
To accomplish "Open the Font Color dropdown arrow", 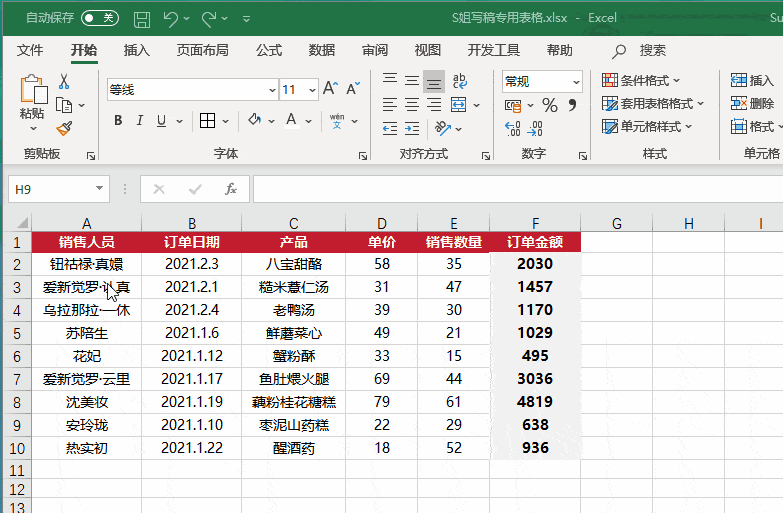I will [x=308, y=121].
